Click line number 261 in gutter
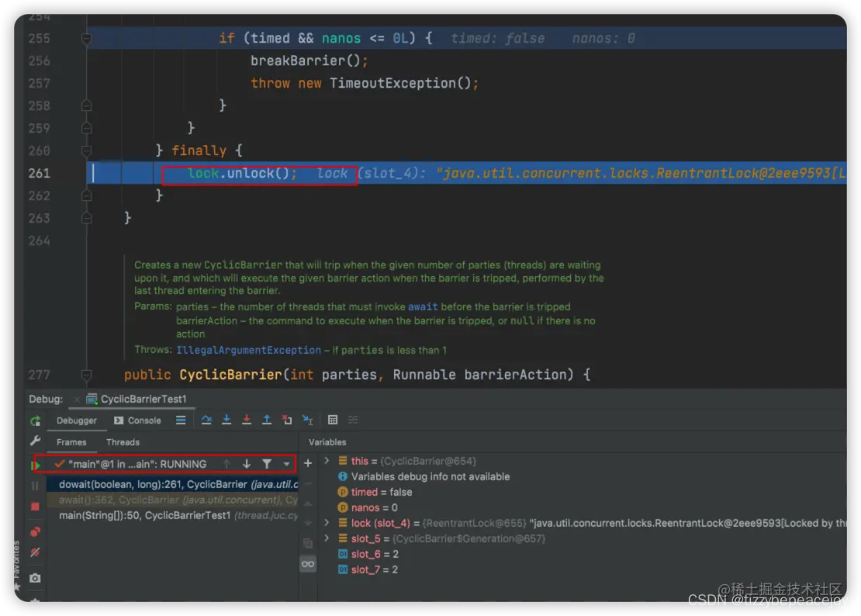Image resolution: width=861 pixels, height=616 pixels. click(x=40, y=174)
